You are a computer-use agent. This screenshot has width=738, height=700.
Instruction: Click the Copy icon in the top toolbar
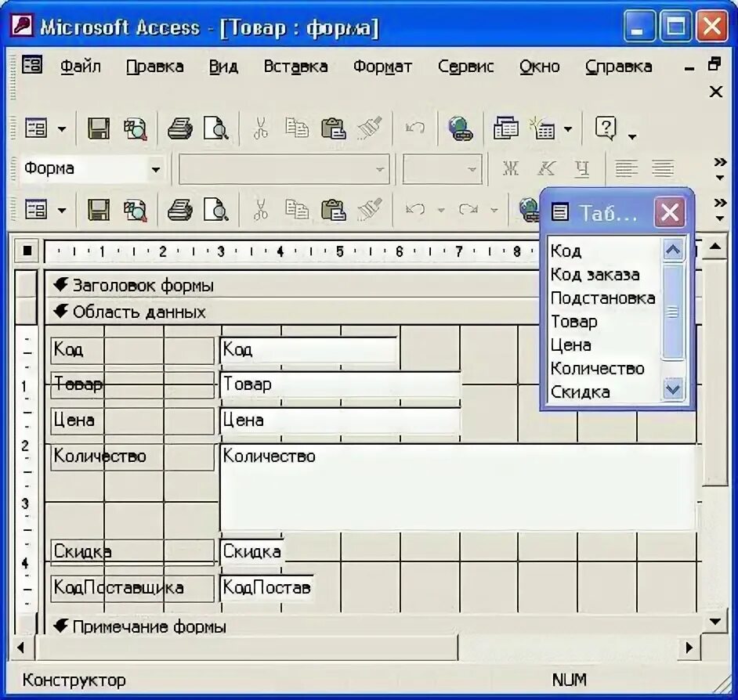(296, 128)
